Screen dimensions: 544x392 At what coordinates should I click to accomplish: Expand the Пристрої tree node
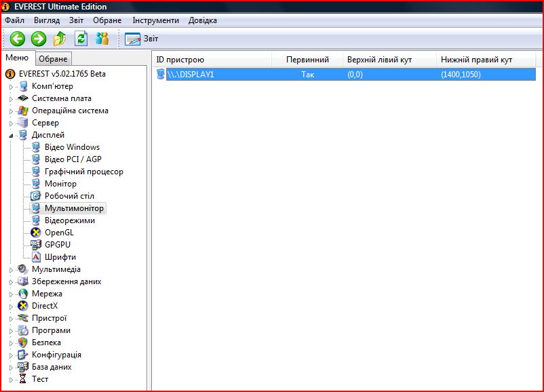pyautogui.click(x=11, y=319)
